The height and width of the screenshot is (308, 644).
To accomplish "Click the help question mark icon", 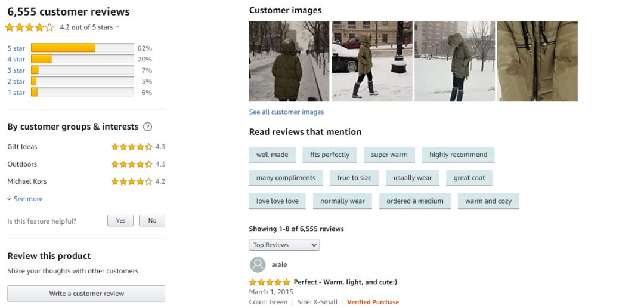I will [148, 127].
